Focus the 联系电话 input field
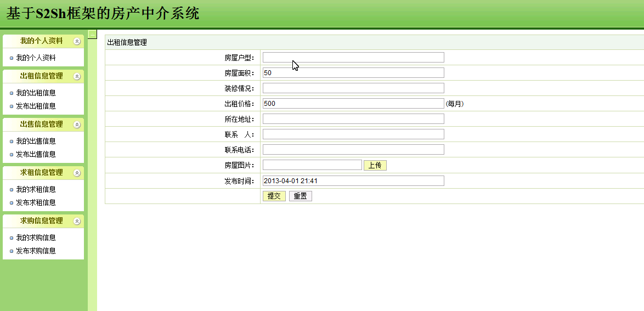The width and height of the screenshot is (644, 311). [353, 150]
